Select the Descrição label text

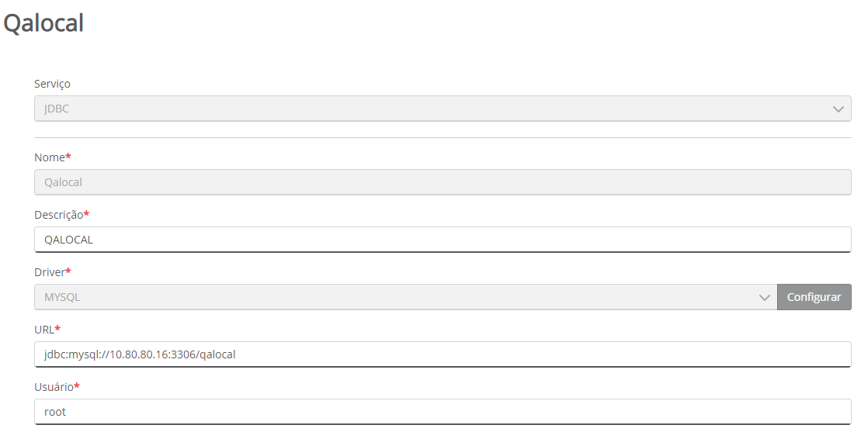pyautogui.click(x=58, y=215)
